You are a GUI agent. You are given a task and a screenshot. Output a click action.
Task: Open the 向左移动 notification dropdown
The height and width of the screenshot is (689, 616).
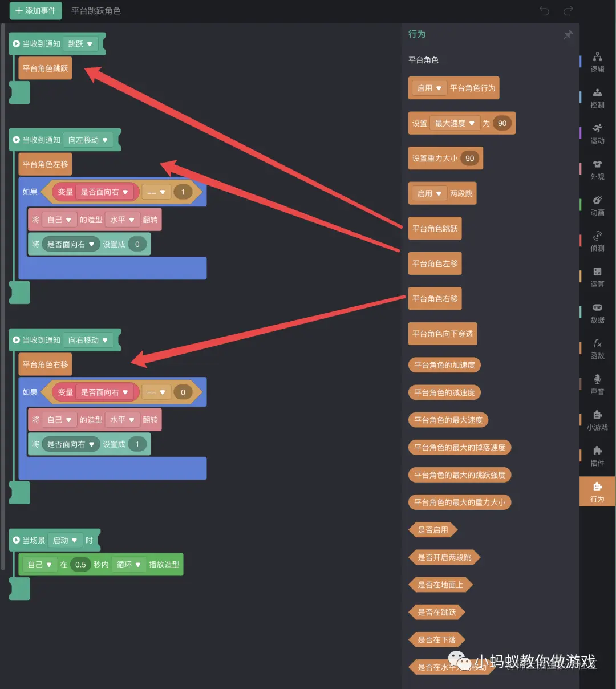coord(88,140)
